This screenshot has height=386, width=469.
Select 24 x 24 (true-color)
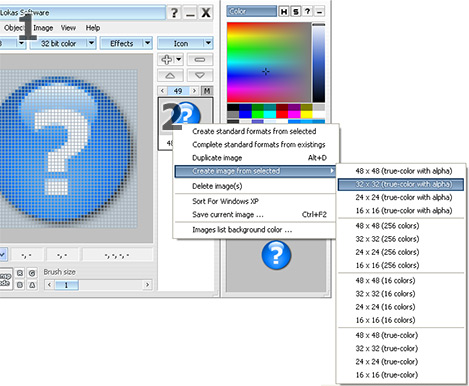401,361
